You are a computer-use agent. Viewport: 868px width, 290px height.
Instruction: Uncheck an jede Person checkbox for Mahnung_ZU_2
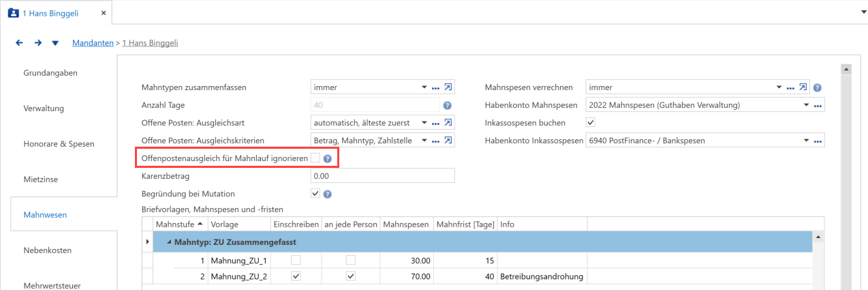coord(350,276)
